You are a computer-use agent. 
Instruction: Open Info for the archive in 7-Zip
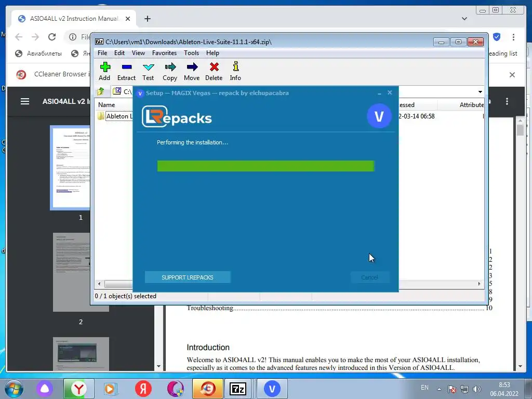tap(235, 71)
